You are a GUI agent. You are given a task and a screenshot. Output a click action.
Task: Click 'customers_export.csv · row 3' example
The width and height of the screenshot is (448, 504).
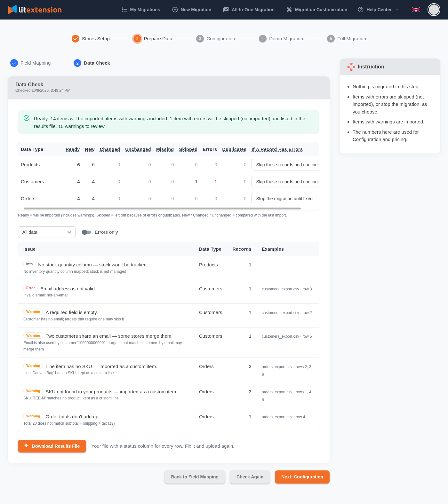point(287,289)
